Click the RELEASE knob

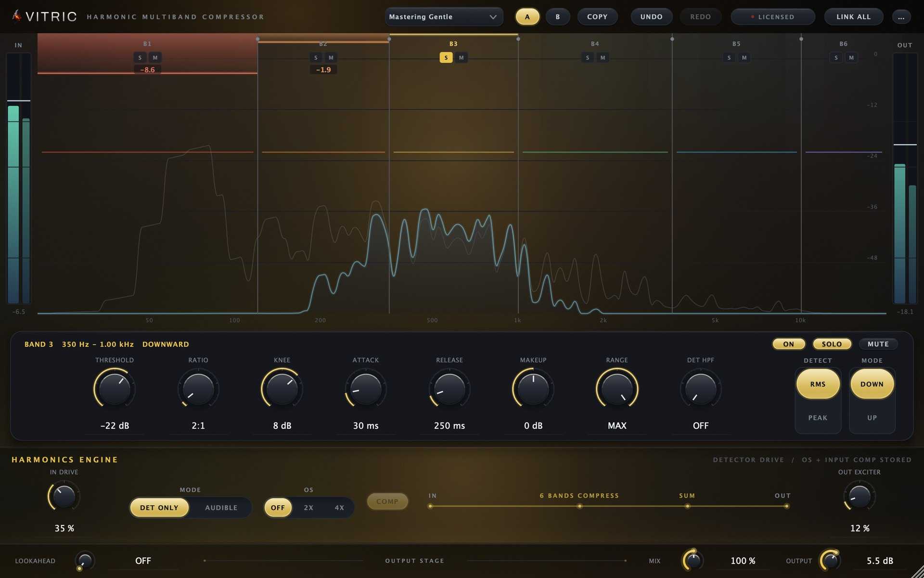449,388
